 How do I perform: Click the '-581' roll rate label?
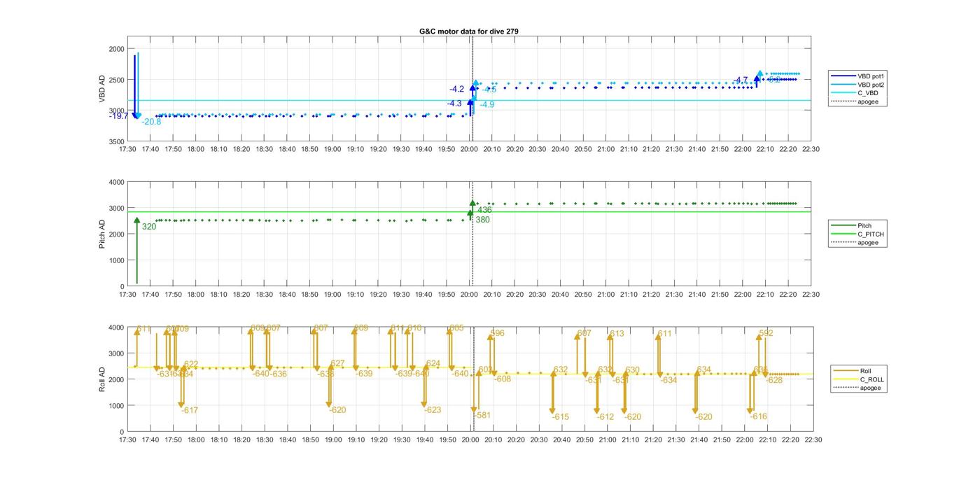(482, 415)
